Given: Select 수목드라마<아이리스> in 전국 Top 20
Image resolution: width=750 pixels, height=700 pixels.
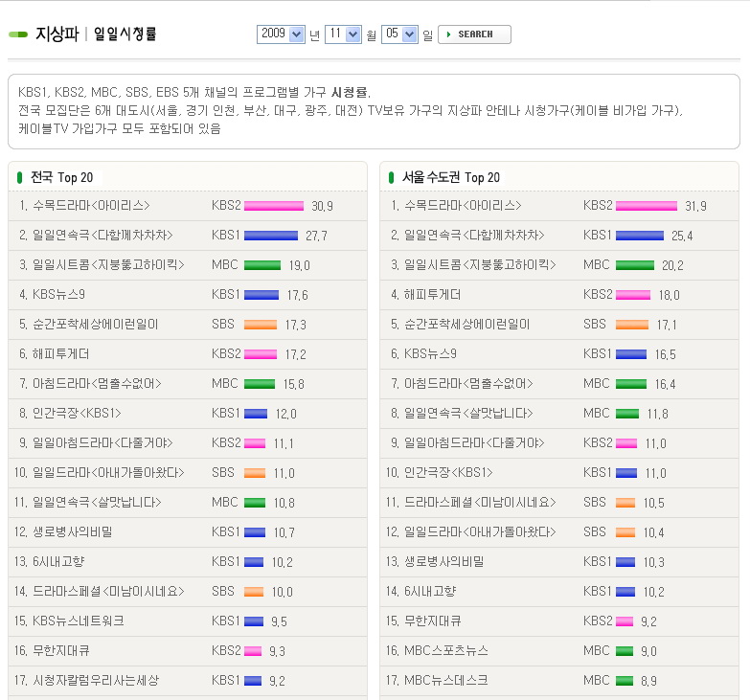Looking at the screenshot, I should (91, 206).
